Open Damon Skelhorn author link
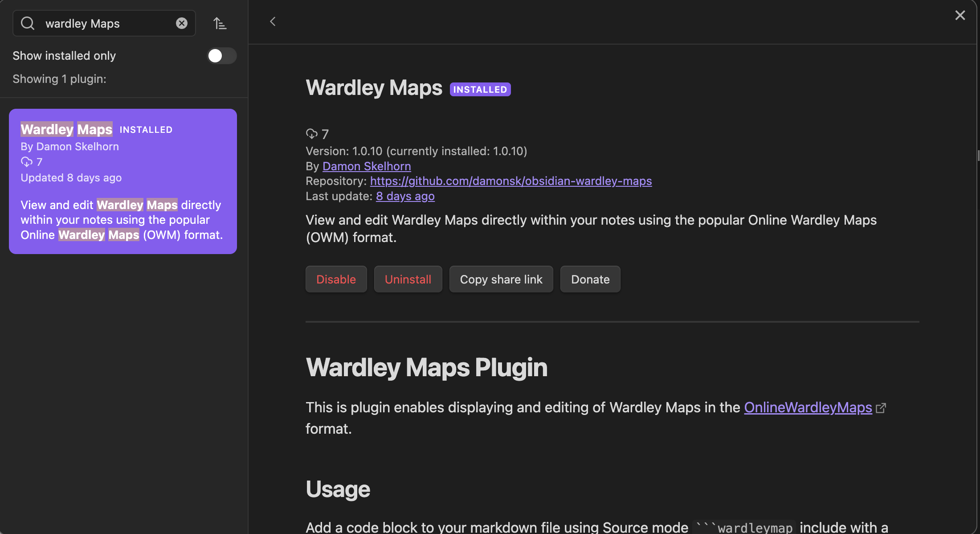This screenshot has width=980, height=534. click(x=367, y=166)
